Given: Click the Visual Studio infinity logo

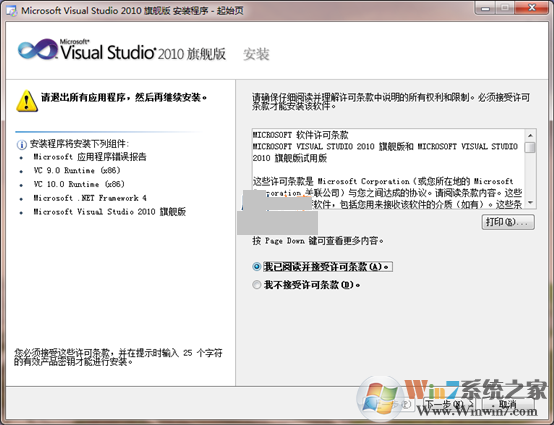Looking at the screenshot, I should point(38,49).
